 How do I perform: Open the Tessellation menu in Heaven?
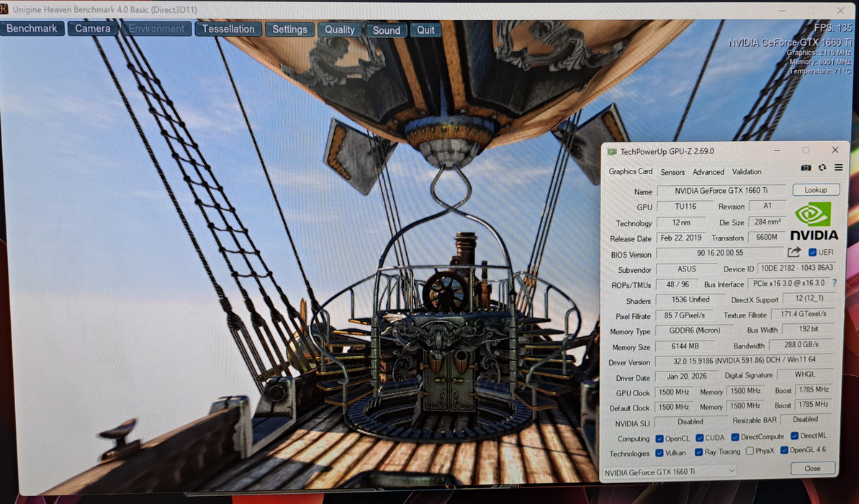[228, 29]
